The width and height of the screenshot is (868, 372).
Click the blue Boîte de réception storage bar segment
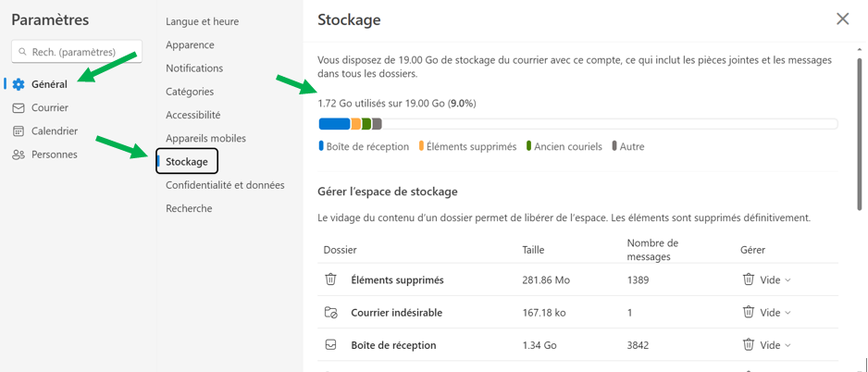(334, 124)
